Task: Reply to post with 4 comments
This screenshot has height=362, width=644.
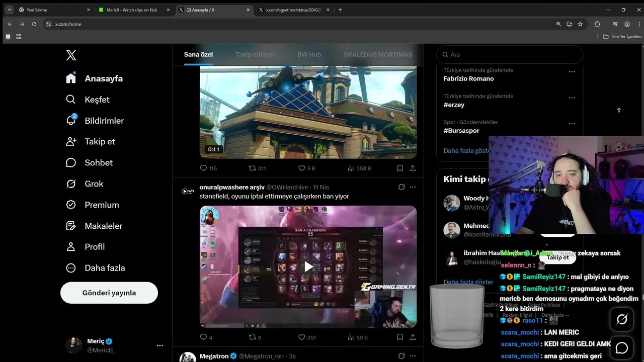Action: click(x=206, y=337)
